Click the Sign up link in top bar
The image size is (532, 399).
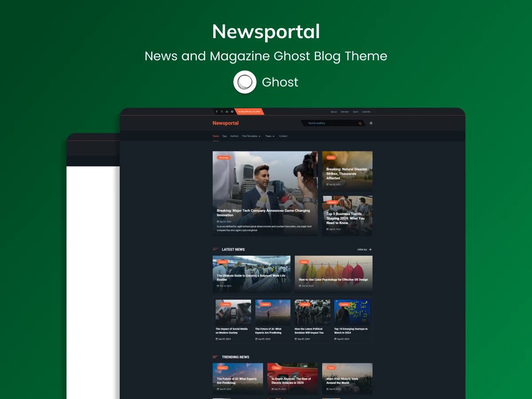tap(333, 112)
